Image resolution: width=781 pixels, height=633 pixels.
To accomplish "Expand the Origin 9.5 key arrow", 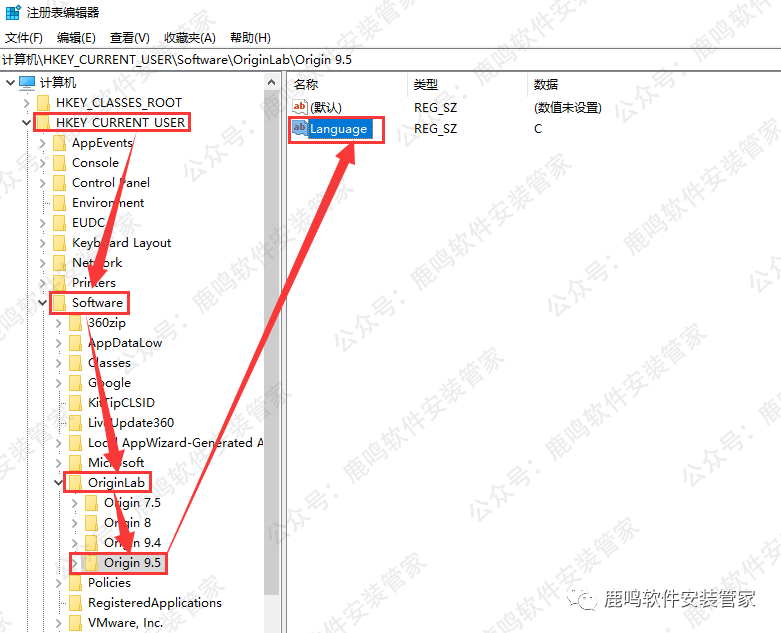I will click(74, 563).
